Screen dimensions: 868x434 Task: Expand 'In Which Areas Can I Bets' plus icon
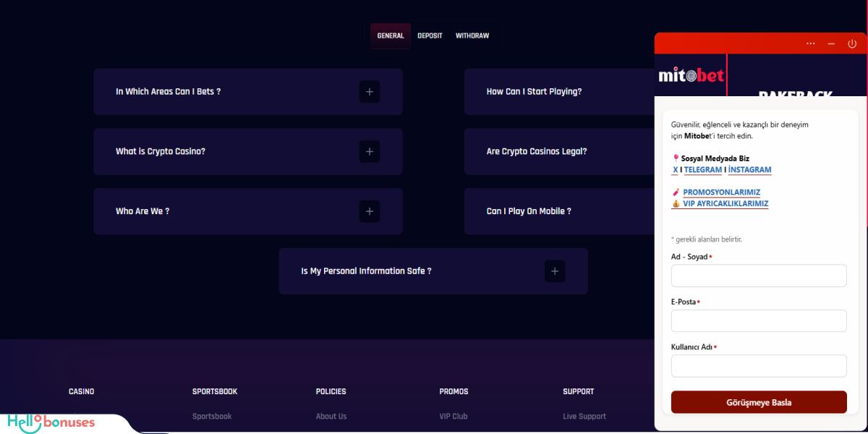click(370, 92)
